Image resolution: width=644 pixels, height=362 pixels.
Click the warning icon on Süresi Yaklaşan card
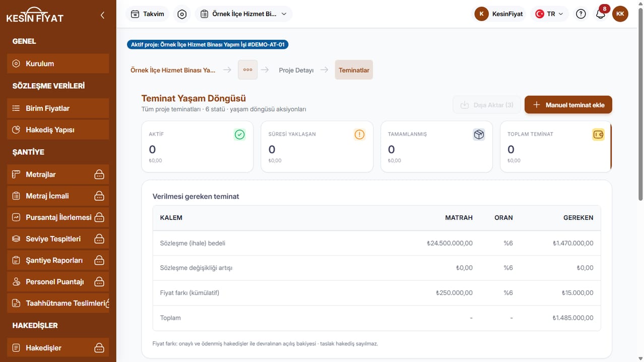point(359,135)
